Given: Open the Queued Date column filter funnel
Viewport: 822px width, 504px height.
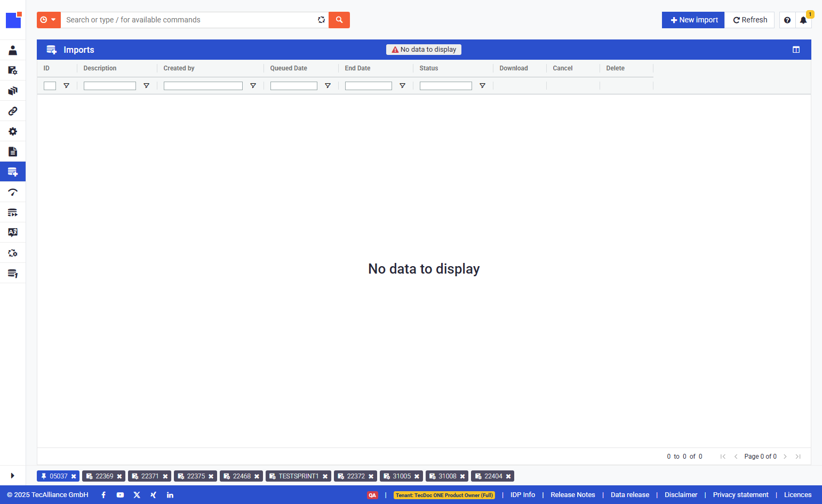Looking at the screenshot, I should pyautogui.click(x=328, y=86).
